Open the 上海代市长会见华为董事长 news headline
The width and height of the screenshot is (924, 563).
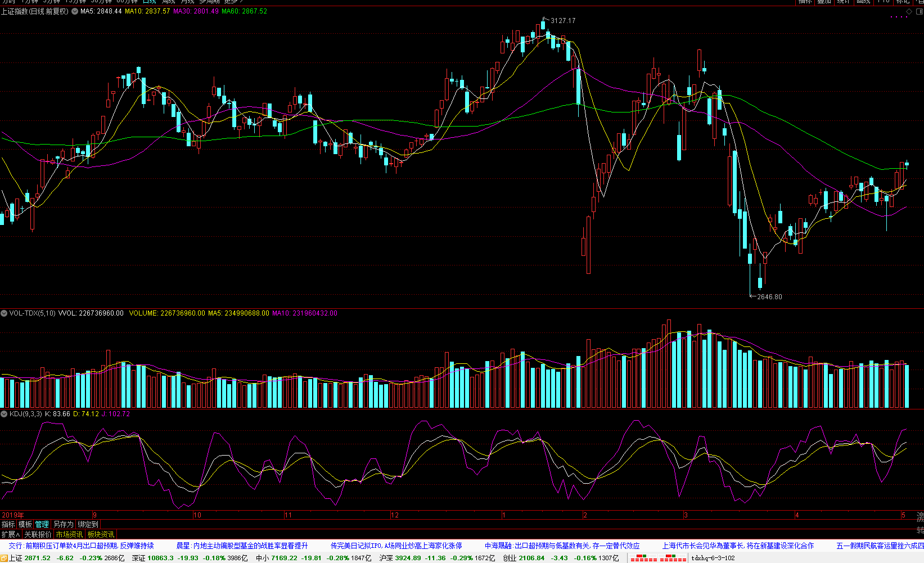[738, 546]
